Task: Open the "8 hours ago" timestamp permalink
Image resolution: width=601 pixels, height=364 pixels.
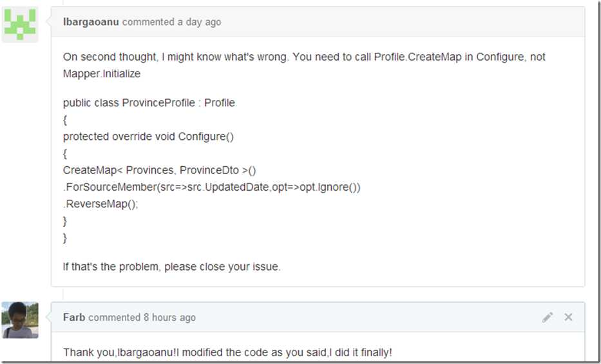Action: [x=170, y=318]
